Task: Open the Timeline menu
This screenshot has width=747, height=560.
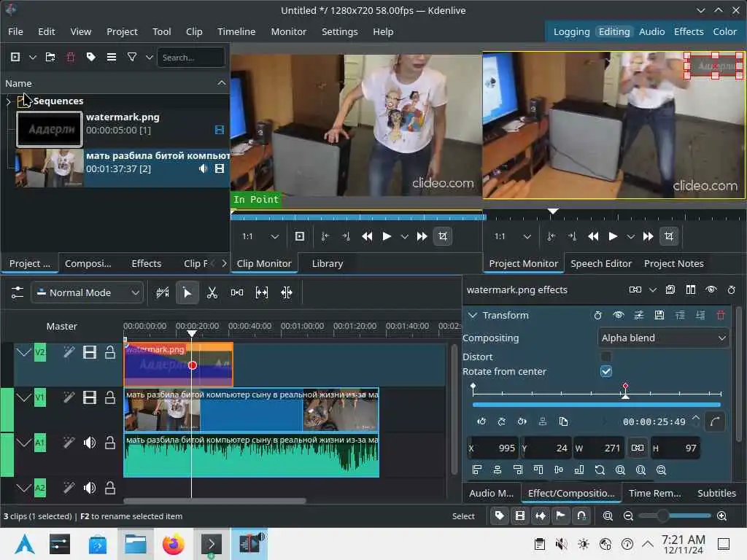Action: click(236, 31)
